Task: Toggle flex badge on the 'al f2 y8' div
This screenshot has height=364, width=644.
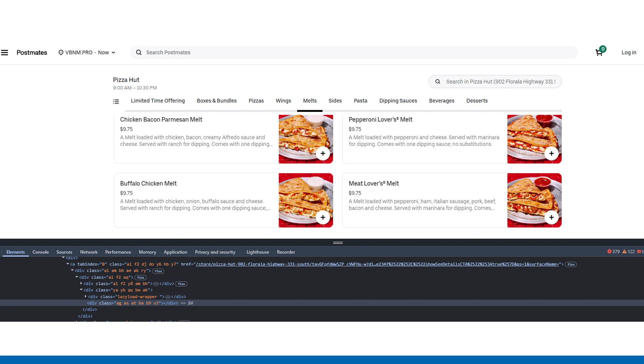Action: 181,284
